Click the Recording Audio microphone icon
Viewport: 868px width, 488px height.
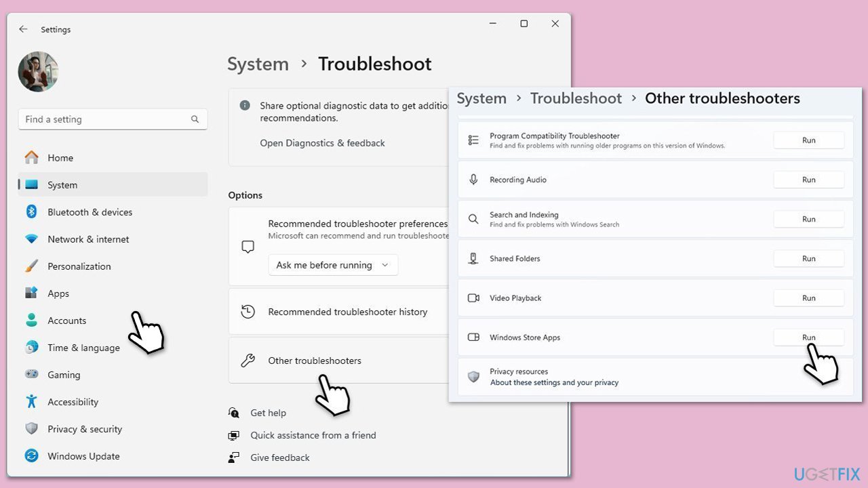click(x=474, y=180)
